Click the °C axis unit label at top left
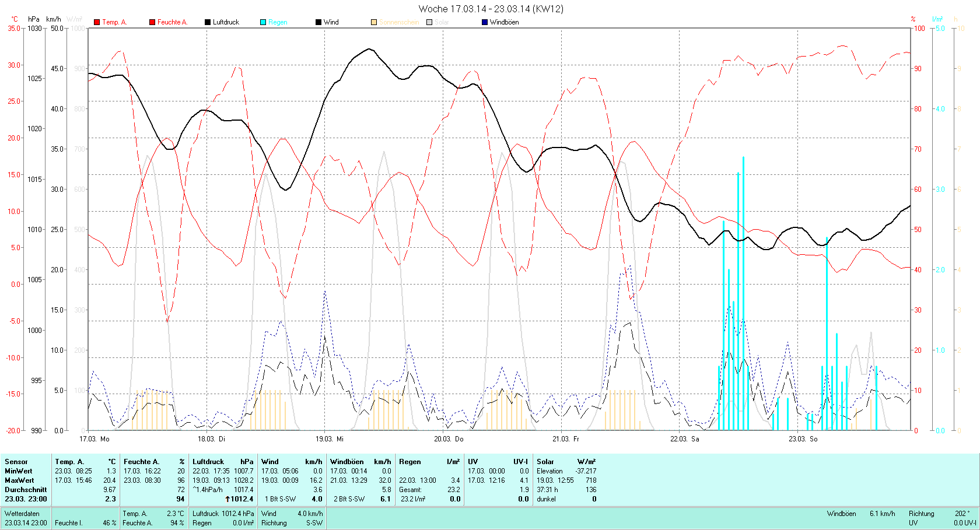The height and width of the screenshot is (530, 980). click(x=15, y=19)
